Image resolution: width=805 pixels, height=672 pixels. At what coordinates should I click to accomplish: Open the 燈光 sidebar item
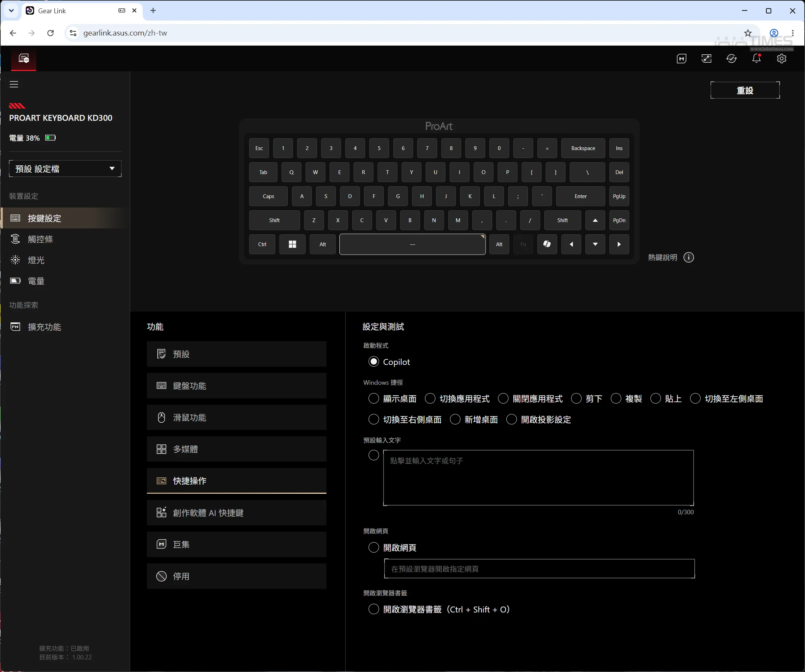click(65, 260)
